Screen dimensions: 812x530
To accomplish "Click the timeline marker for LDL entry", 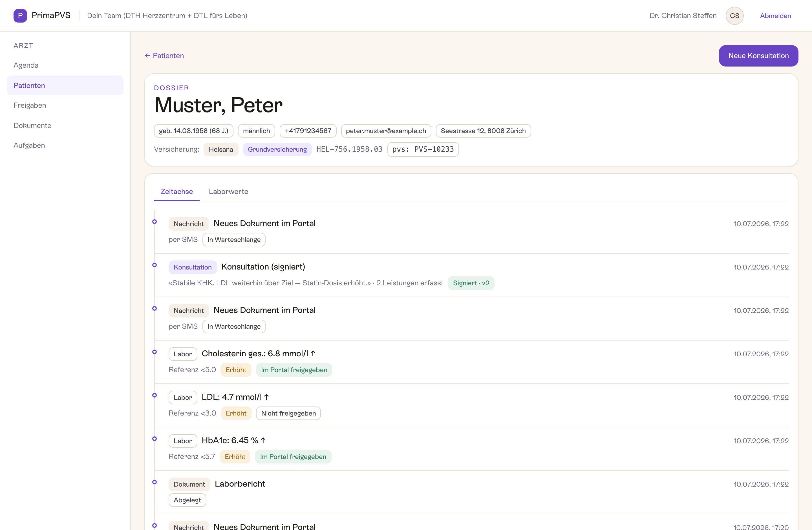I will [155, 395].
